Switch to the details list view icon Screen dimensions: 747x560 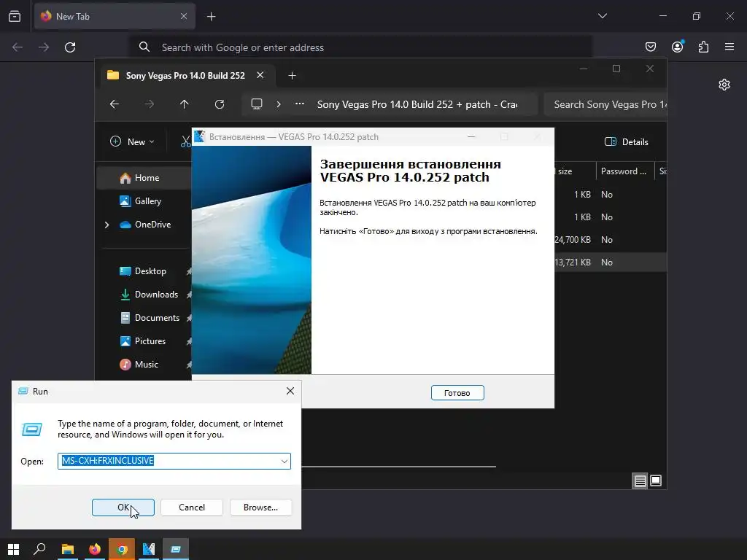point(640,481)
